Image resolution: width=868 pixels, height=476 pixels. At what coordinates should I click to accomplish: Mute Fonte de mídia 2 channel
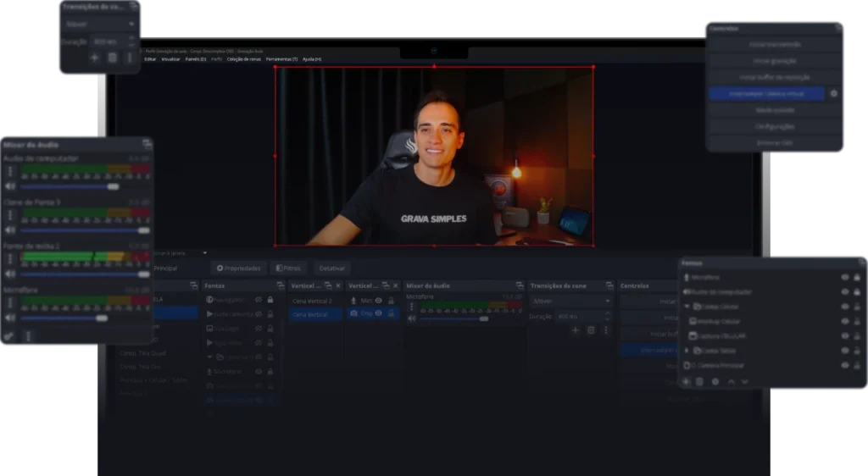10,274
